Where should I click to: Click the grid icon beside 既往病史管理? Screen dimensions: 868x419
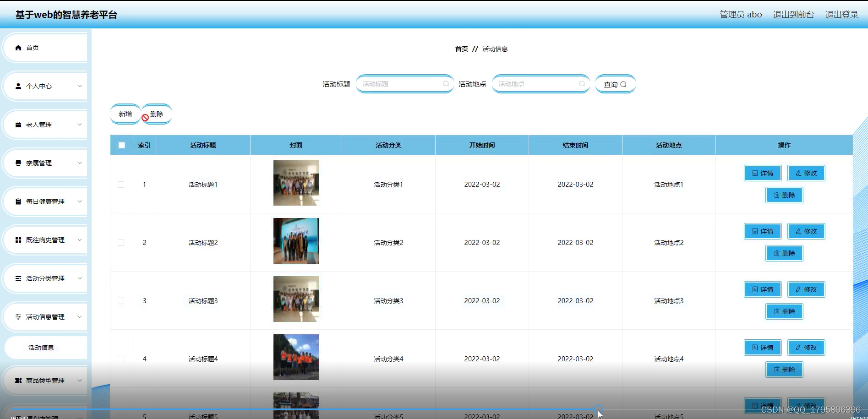tap(18, 240)
